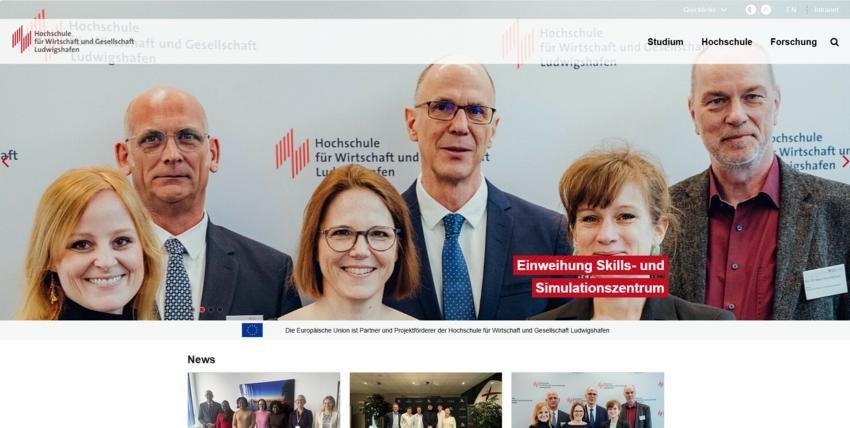Go to previous slide arrow
The height and width of the screenshot is (428, 850).
click(x=5, y=161)
